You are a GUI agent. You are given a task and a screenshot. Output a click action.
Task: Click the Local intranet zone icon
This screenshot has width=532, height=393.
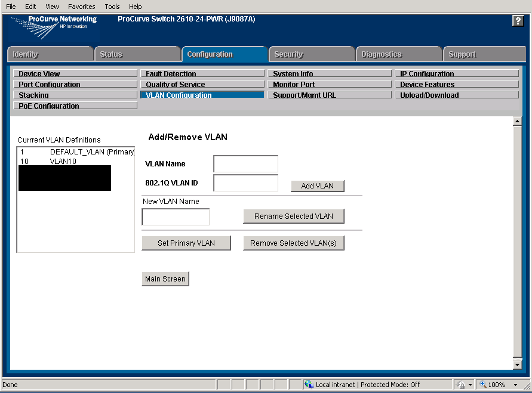pos(309,385)
